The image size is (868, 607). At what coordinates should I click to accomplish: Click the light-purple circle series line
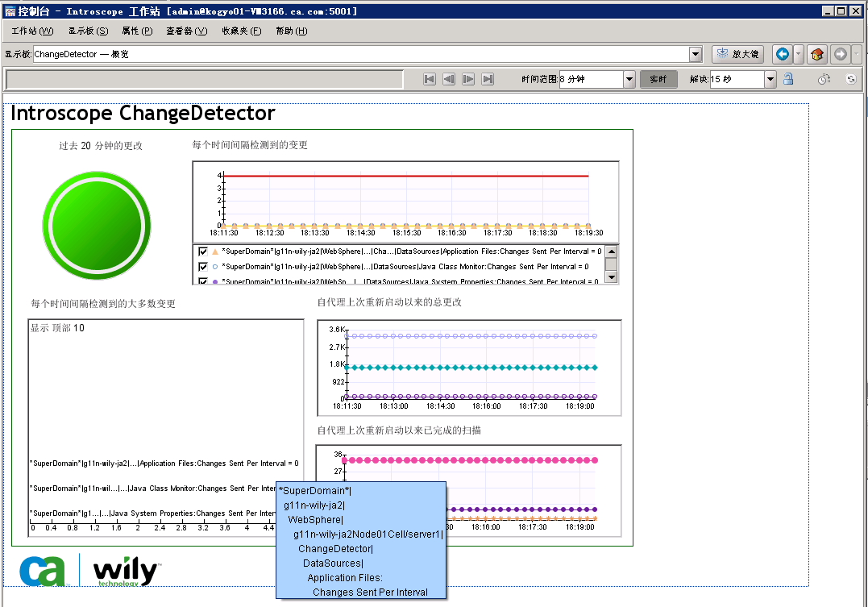pos(471,336)
